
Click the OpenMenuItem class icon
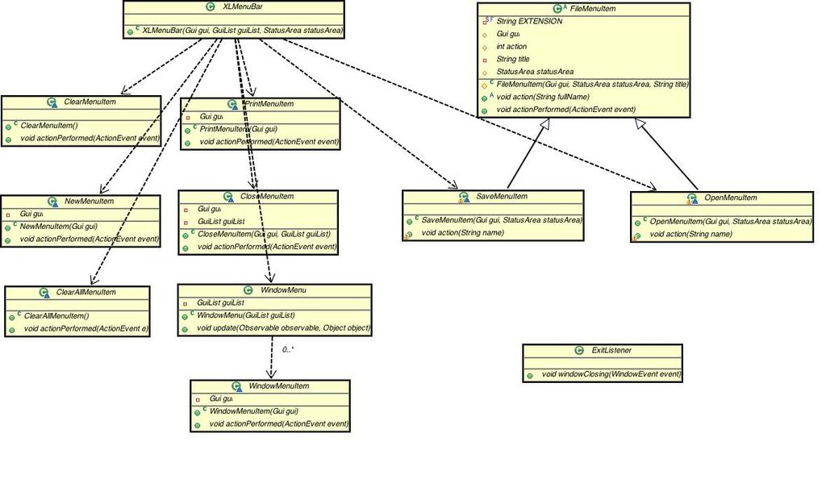pyautogui.click(x=691, y=198)
